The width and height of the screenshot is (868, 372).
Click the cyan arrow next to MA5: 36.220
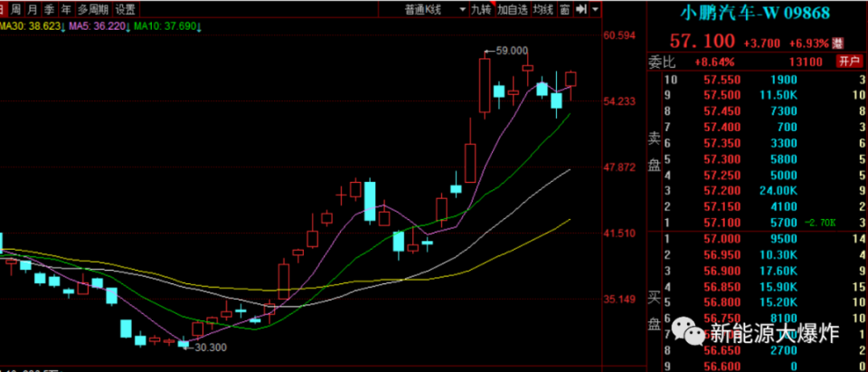[127, 26]
